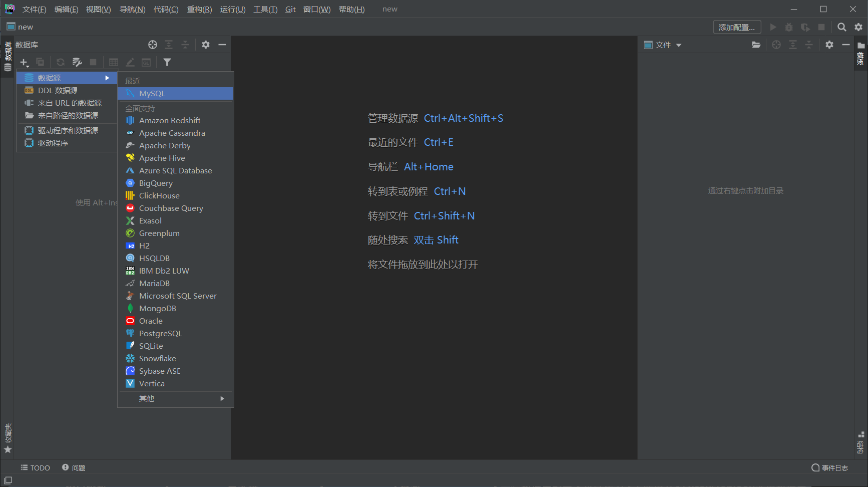The width and height of the screenshot is (868, 487).
Task: Choose SQLite data source
Action: tap(176, 346)
